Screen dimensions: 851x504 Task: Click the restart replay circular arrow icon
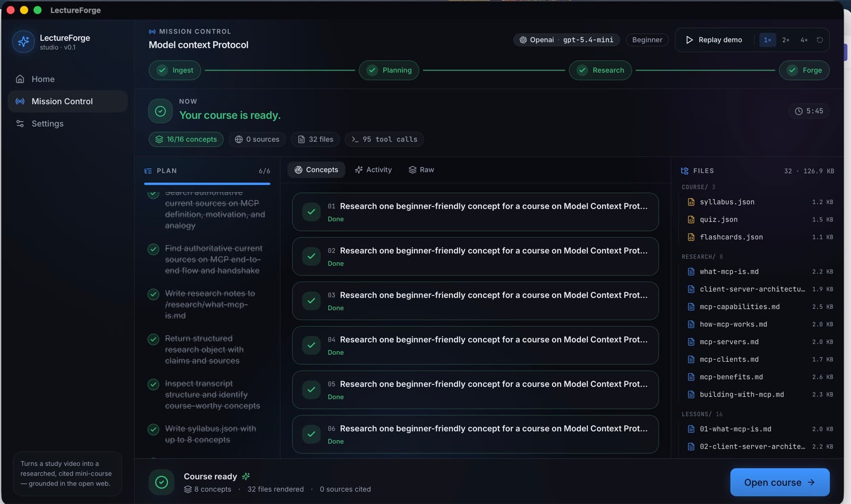coord(820,40)
